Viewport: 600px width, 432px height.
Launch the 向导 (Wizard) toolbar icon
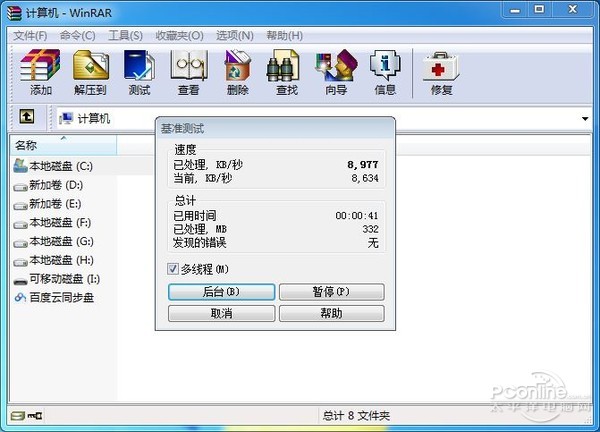pyautogui.click(x=336, y=72)
